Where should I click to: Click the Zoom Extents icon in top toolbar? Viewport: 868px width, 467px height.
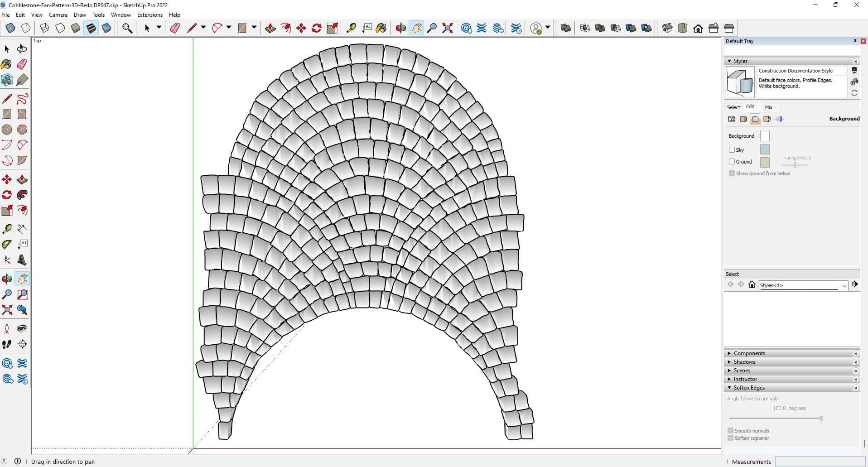[447, 28]
